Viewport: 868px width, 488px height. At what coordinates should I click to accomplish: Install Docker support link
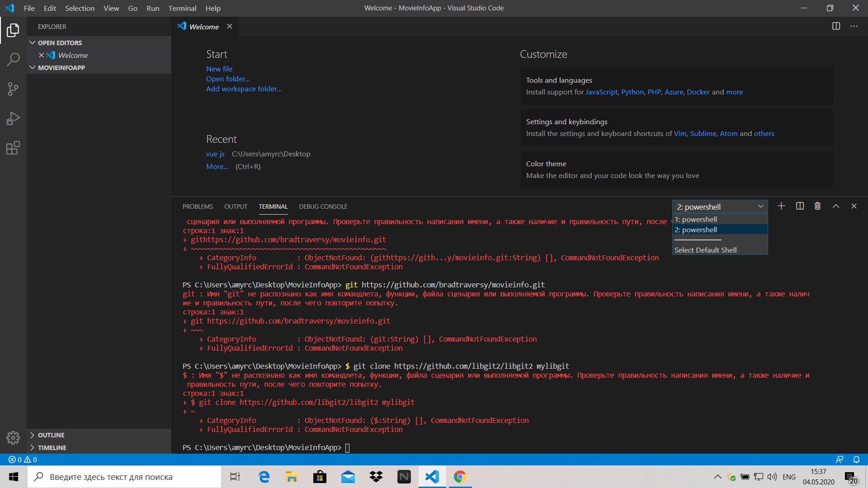pyautogui.click(x=698, y=92)
